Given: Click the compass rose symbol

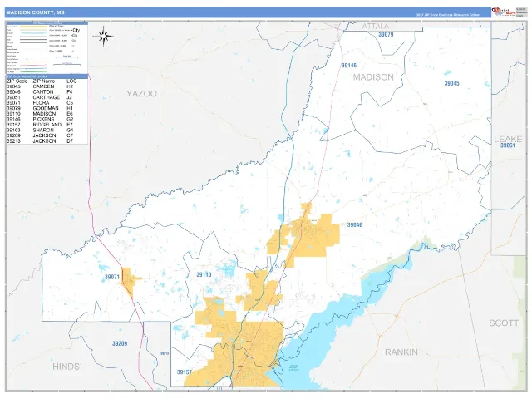Looking at the screenshot, I should coord(103,36).
